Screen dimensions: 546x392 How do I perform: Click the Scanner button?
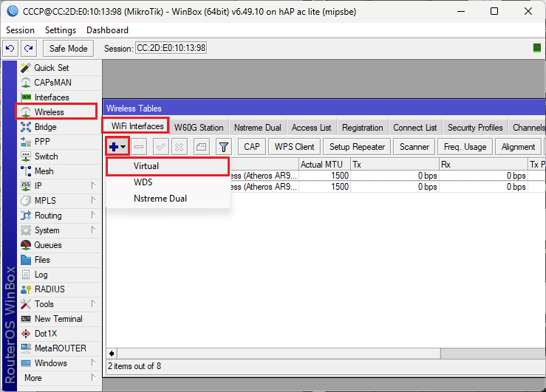[x=414, y=147]
